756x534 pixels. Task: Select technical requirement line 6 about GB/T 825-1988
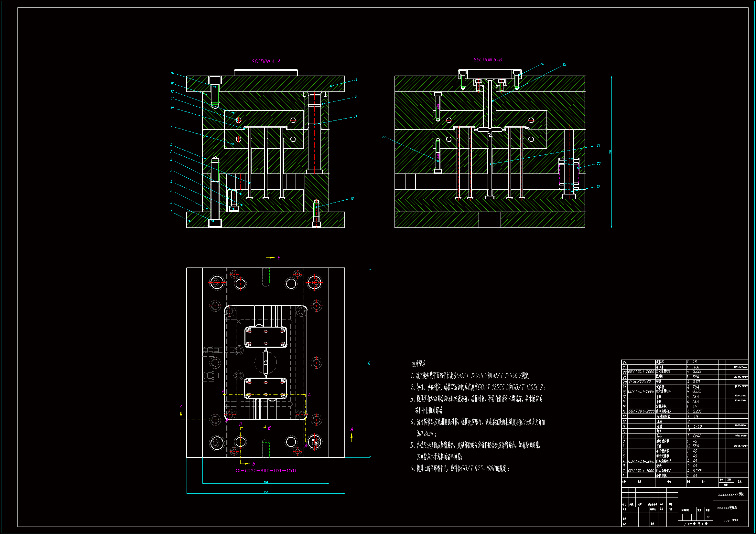(460, 468)
